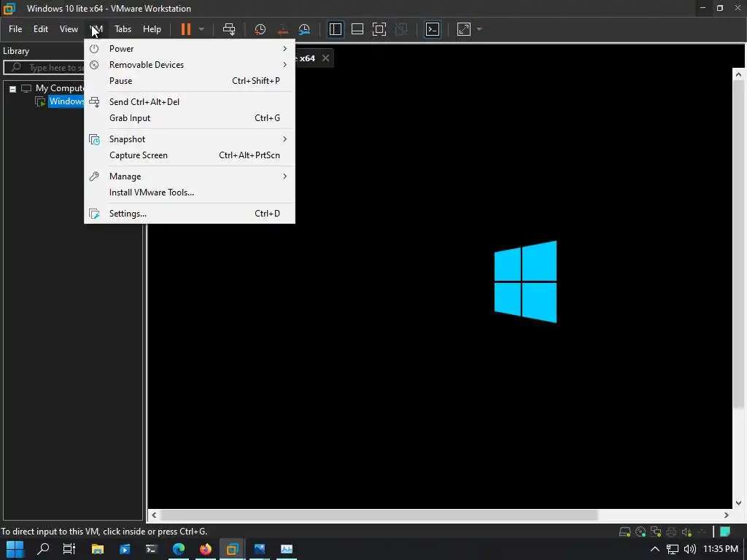Screen dimensions: 747x560
Task: Select Send Ctrl+Alt+Del menu entry
Action: tap(189, 102)
